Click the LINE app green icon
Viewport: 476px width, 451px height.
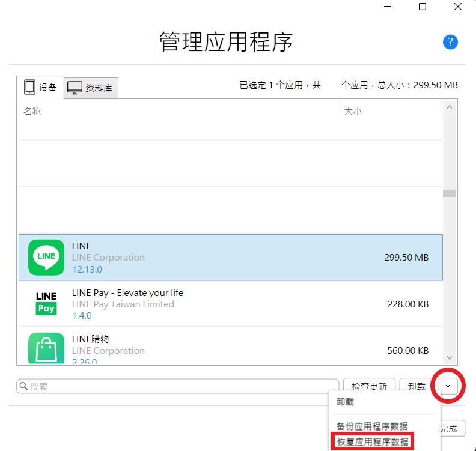(46, 257)
